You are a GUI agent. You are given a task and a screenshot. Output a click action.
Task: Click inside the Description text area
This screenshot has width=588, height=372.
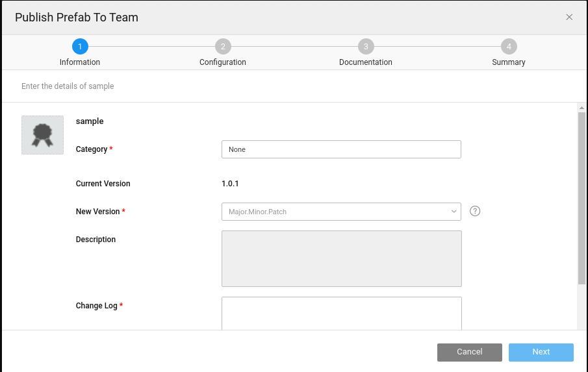click(x=341, y=258)
